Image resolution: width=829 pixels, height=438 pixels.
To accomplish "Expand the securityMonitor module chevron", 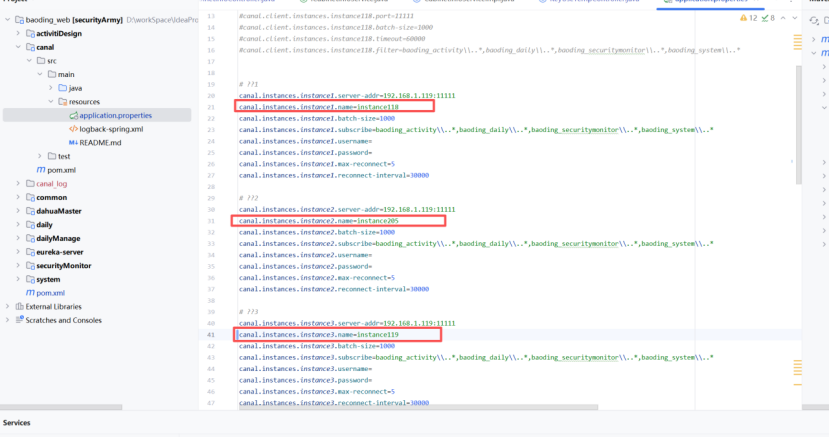I will pyautogui.click(x=18, y=266).
